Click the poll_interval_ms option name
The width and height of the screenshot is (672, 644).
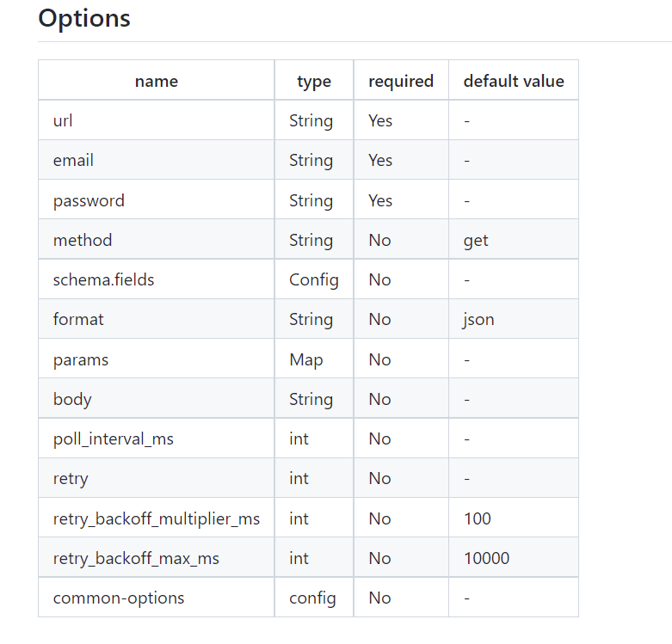(113, 439)
